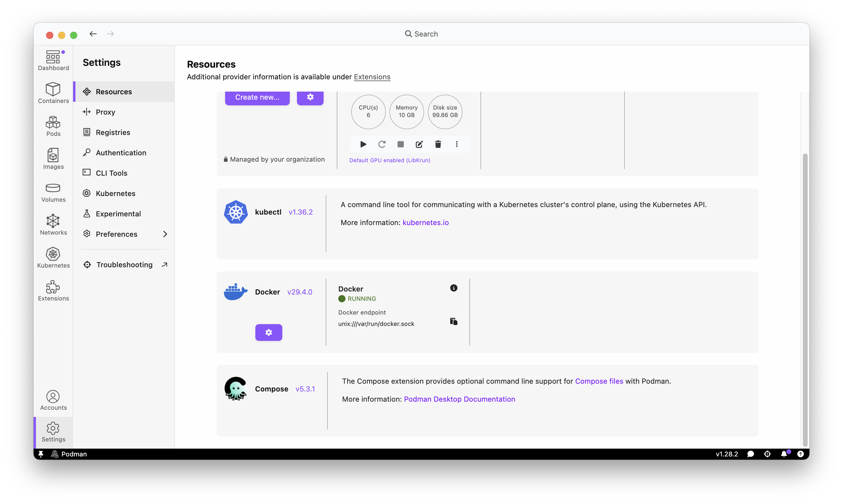Open troubleshooting from status bar icon
Screen dimensions: 843x504
767,454
